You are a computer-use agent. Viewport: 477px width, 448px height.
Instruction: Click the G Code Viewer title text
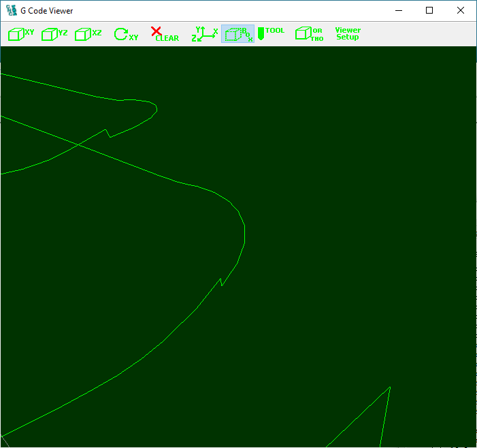click(x=47, y=11)
